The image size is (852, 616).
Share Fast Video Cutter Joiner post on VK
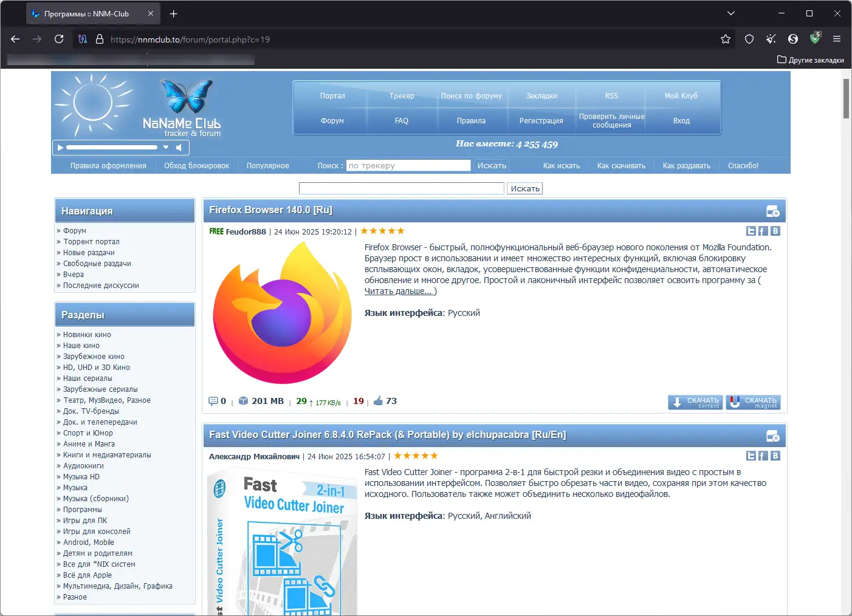pos(775,456)
